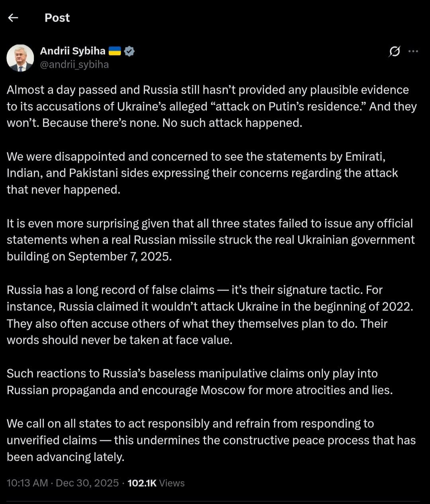This screenshot has height=504, width=430.
Task: Click the Ukraine flag emoji in the name
Action: (x=115, y=51)
